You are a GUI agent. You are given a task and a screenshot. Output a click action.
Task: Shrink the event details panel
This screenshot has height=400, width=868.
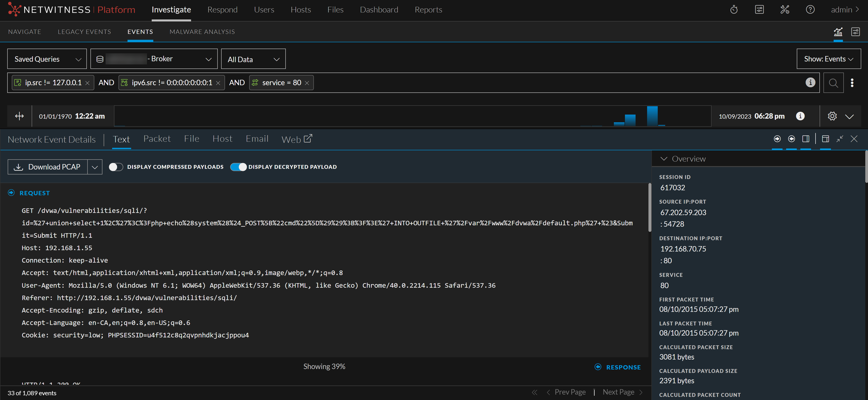[x=839, y=139]
